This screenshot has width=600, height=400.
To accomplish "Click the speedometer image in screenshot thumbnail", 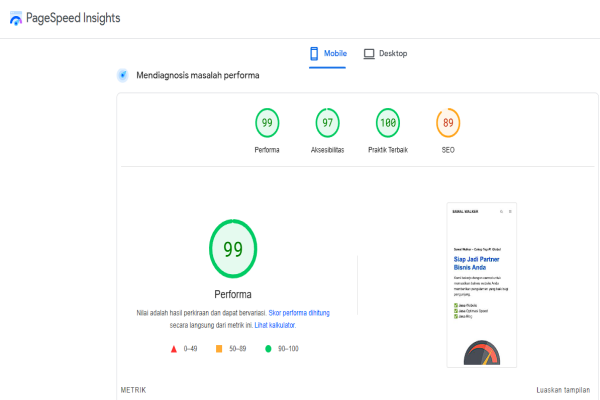I will click(482, 353).
